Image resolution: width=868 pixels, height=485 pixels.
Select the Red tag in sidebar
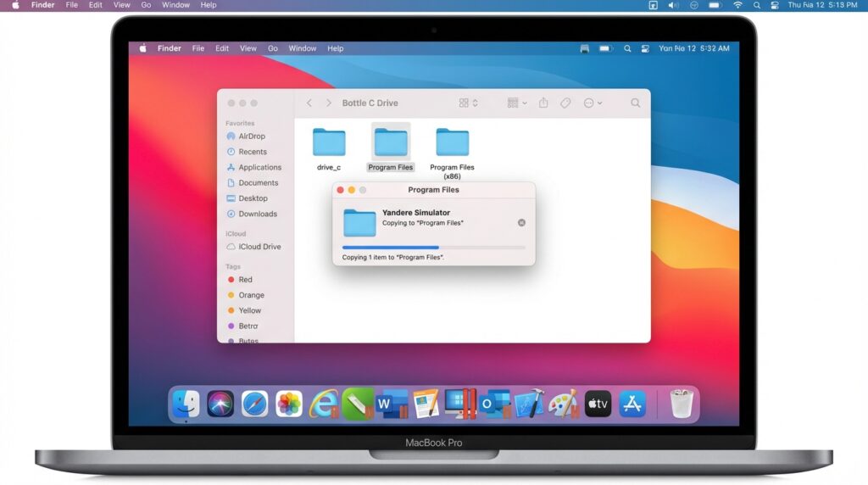click(245, 280)
